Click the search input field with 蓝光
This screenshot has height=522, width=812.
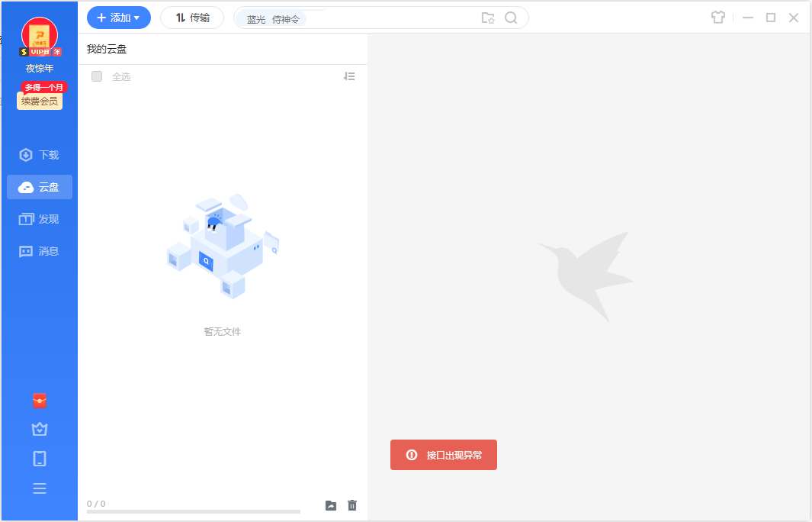[381, 18]
